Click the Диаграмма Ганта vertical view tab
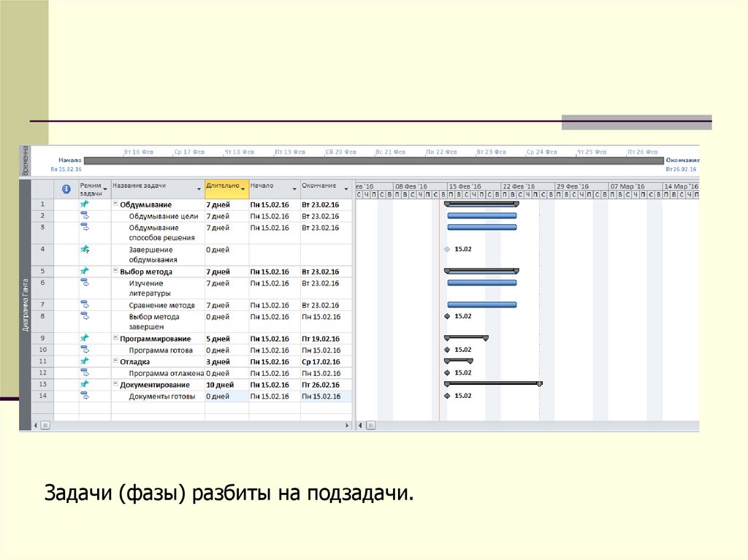 click(26, 305)
